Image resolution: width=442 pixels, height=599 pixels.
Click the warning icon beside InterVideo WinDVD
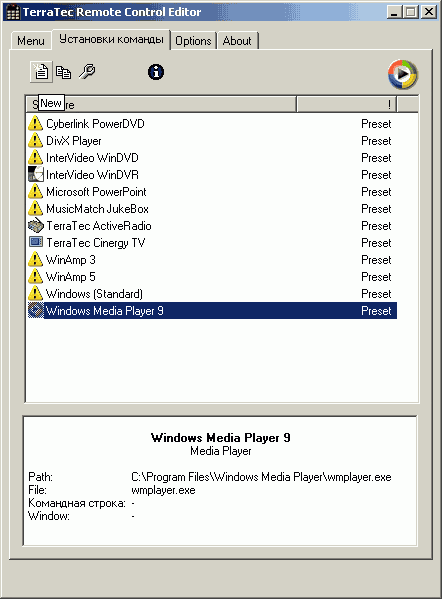click(x=36, y=157)
